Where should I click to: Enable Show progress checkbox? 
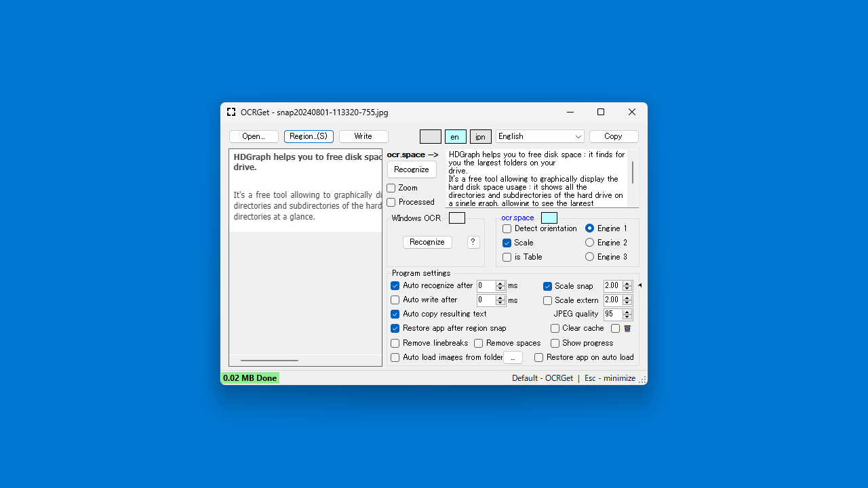[x=555, y=343]
